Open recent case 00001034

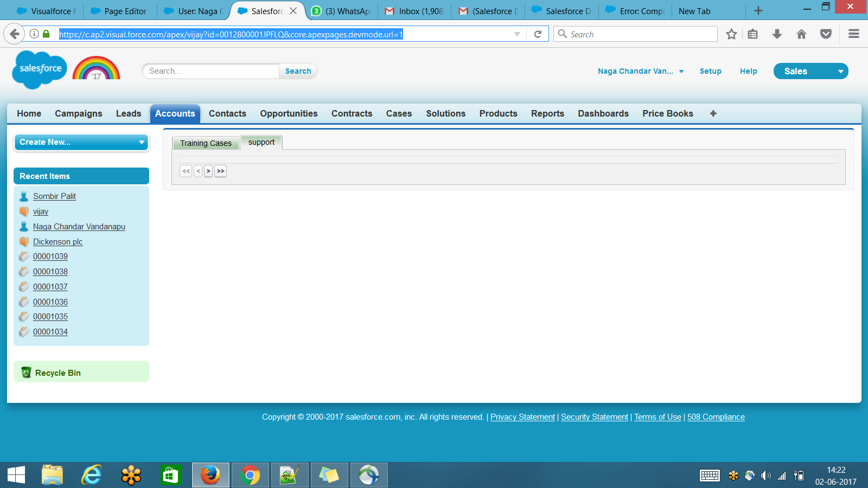click(x=50, y=332)
